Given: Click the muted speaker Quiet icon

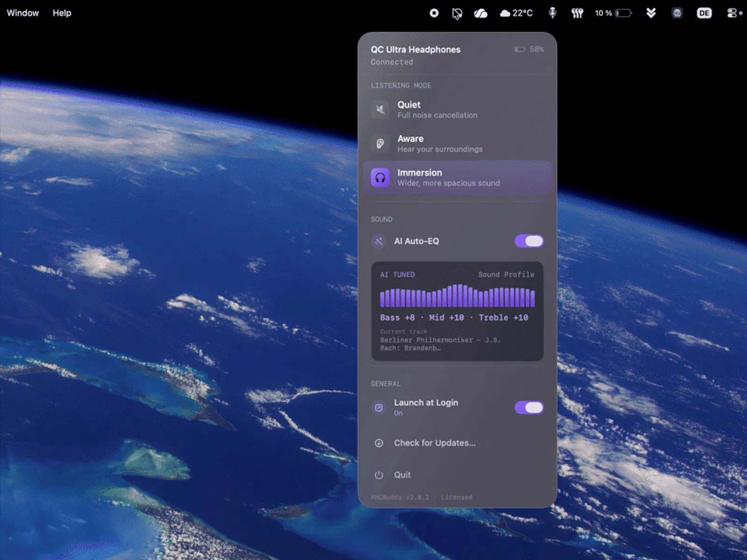Looking at the screenshot, I should point(380,110).
